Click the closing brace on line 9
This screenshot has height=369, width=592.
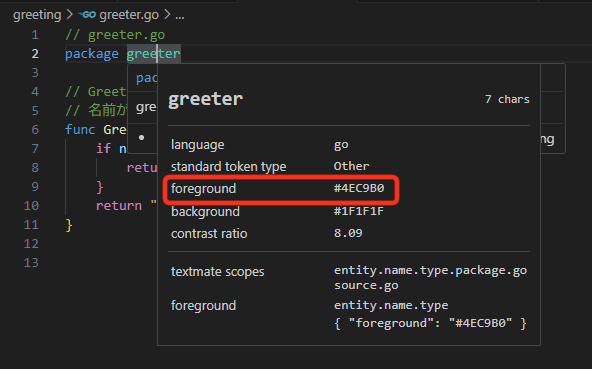pyautogui.click(x=100, y=187)
